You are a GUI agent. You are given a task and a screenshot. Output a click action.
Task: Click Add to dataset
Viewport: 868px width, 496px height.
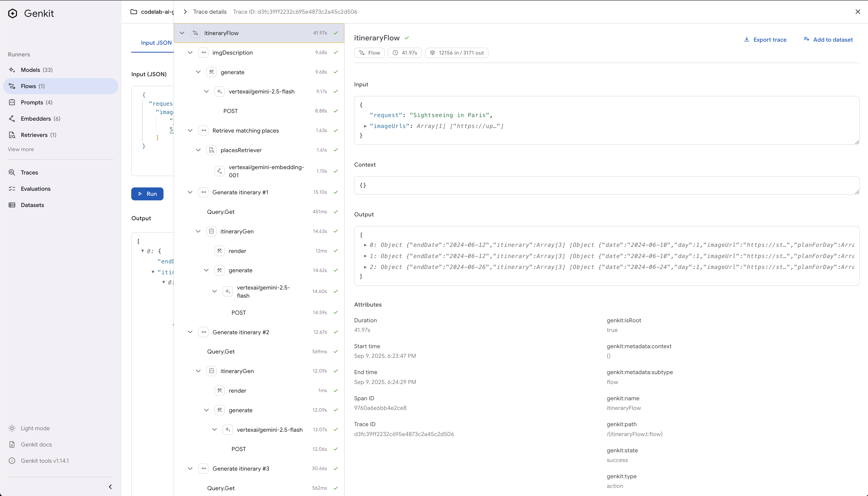coord(828,40)
